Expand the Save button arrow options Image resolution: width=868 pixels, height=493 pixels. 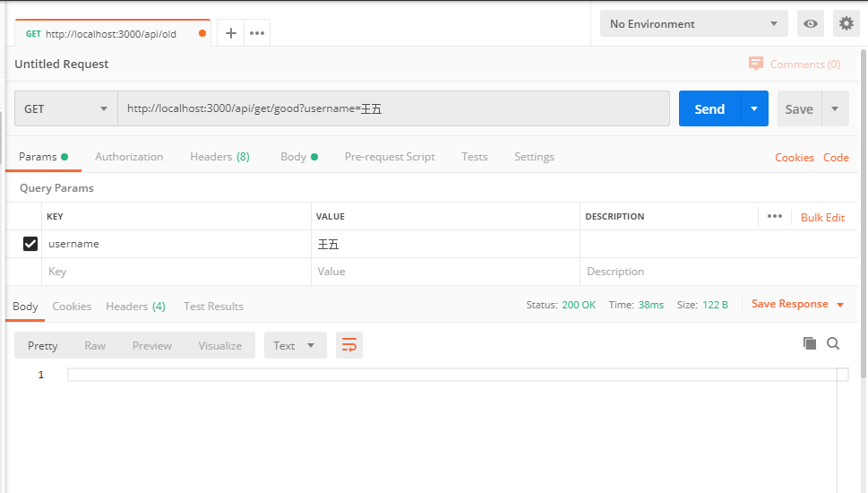[835, 108]
